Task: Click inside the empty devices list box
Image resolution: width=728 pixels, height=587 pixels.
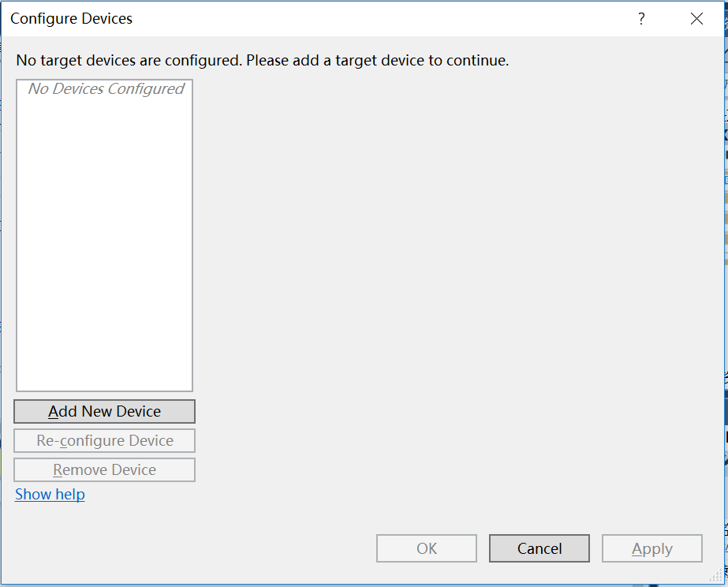Action: point(104,235)
